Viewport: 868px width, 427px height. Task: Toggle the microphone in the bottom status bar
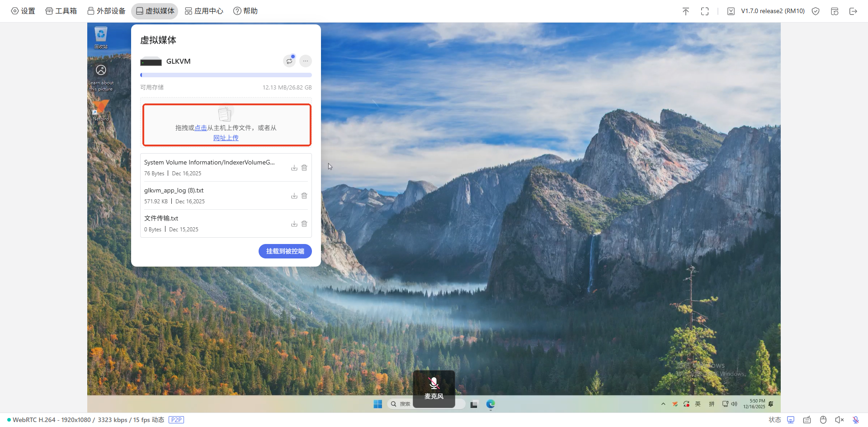coord(855,420)
